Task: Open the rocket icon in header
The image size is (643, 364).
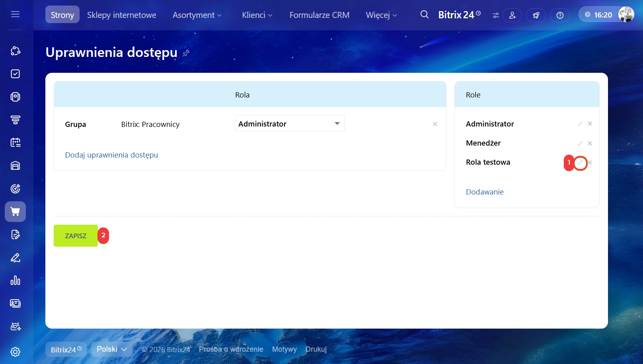Action: click(536, 15)
